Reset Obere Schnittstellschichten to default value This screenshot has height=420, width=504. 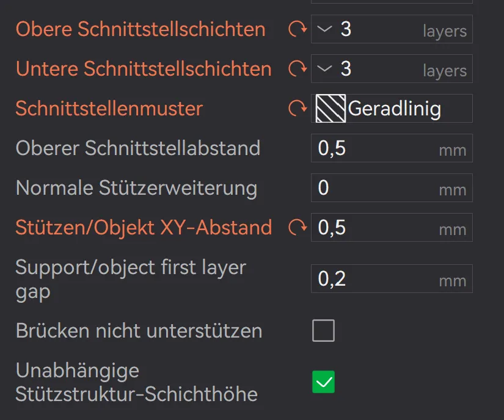tap(298, 29)
